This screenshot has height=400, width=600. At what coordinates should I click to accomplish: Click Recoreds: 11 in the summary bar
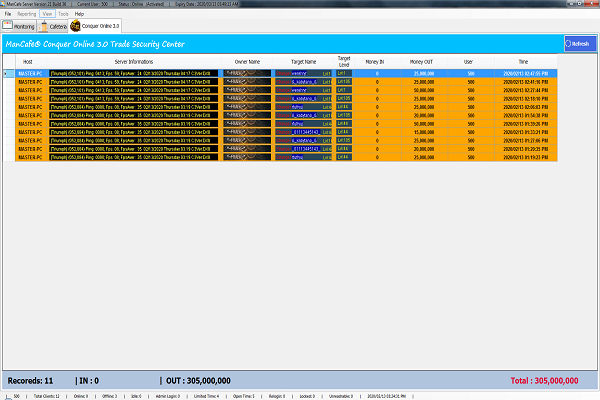tap(30, 381)
